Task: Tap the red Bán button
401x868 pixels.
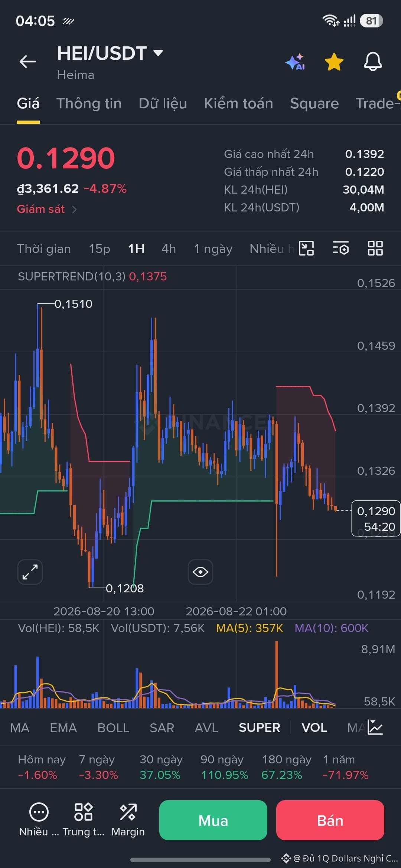Action: [x=330, y=820]
